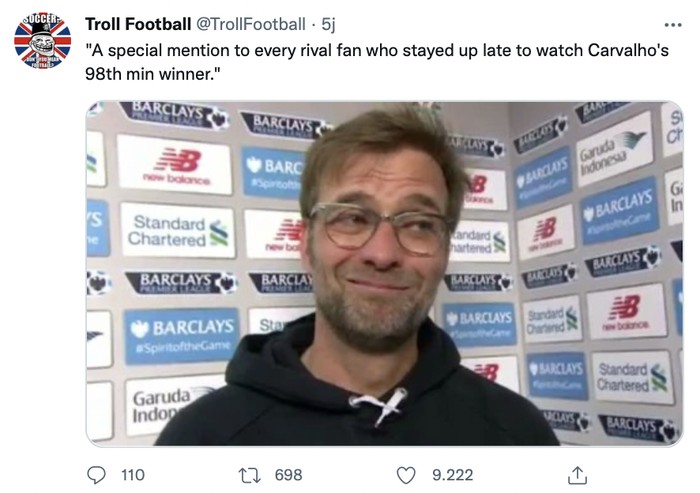Screen dimensions: 700x493
Task: Open the tweet via the 5j timestamp
Action: click(328, 24)
